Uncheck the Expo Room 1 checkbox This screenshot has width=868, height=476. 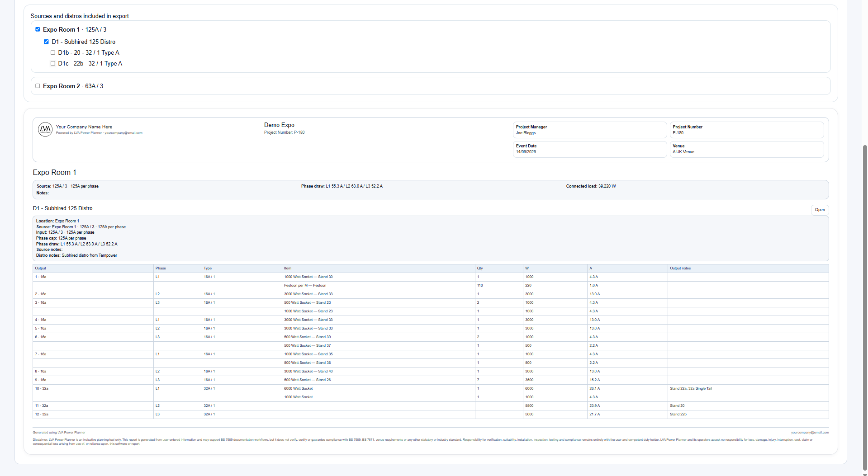(38, 29)
